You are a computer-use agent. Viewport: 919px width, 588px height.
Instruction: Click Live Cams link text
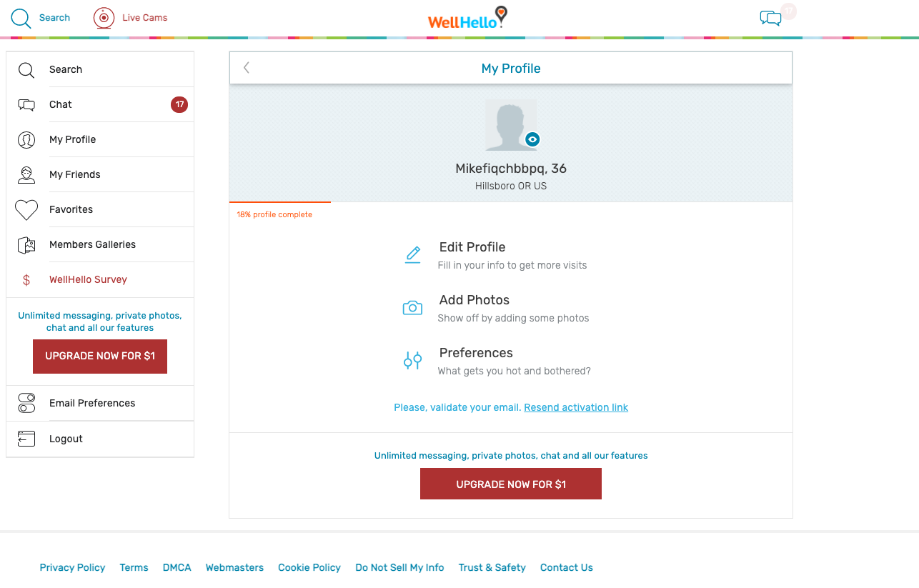point(145,18)
